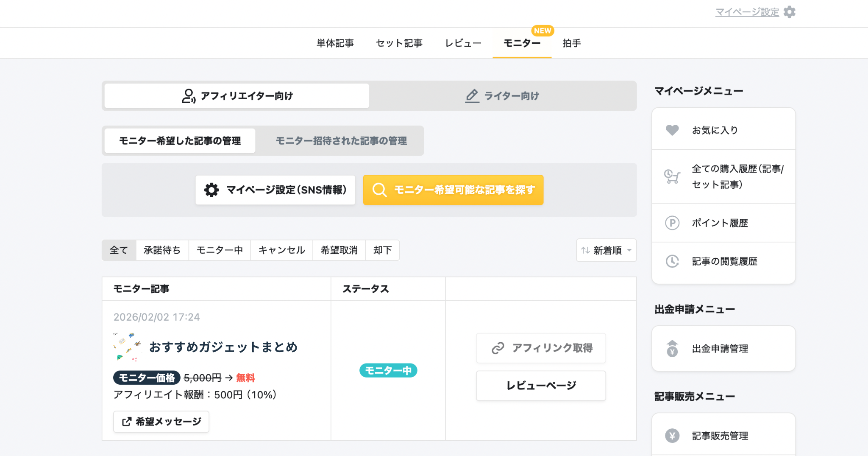Switch to モニター招待された記事の管理
Screen dimensions: 868x456
tap(341, 141)
